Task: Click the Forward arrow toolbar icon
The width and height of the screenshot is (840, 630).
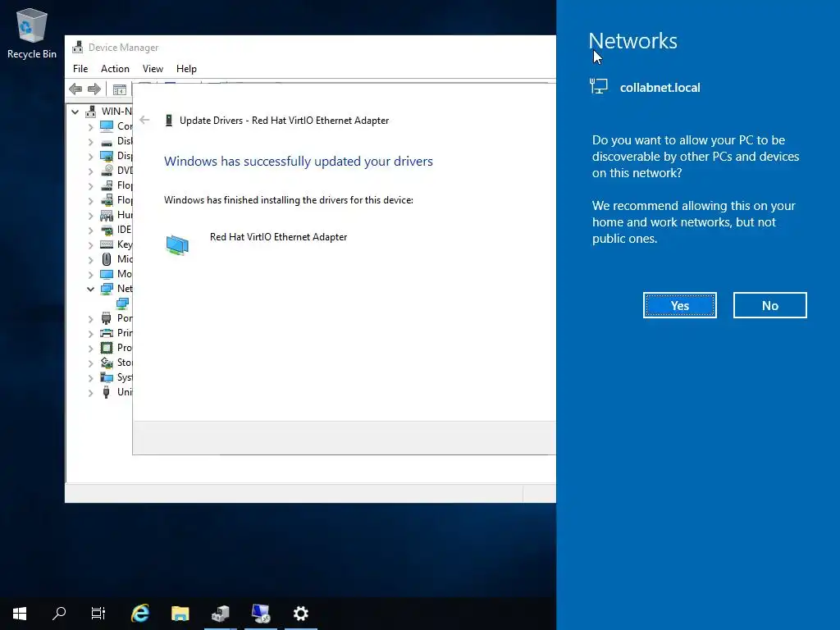Action: pyautogui.click(x=94, y=89)
